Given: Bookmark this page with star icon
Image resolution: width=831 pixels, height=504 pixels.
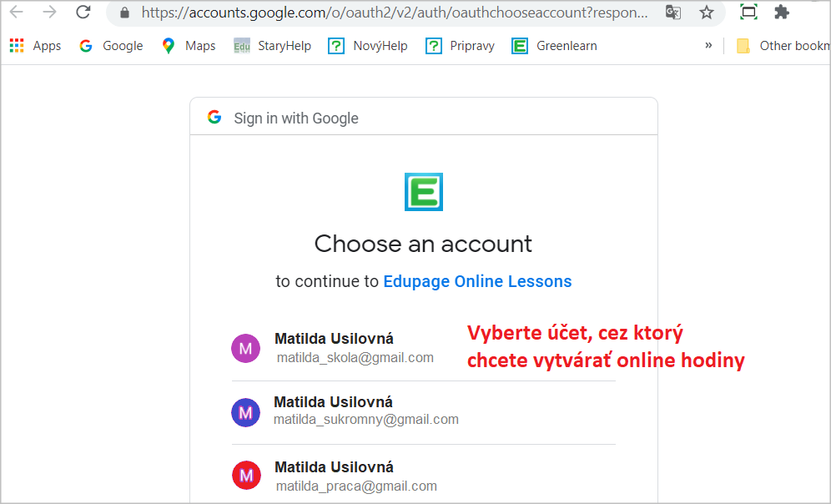Looking at the screenshot, I should tap(707, 13).
